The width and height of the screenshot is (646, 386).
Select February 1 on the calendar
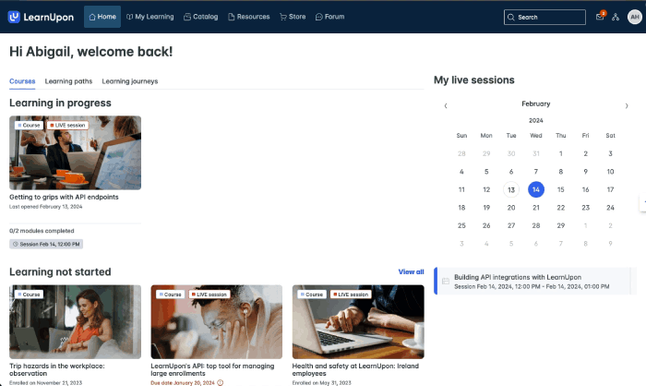(561, 154)
